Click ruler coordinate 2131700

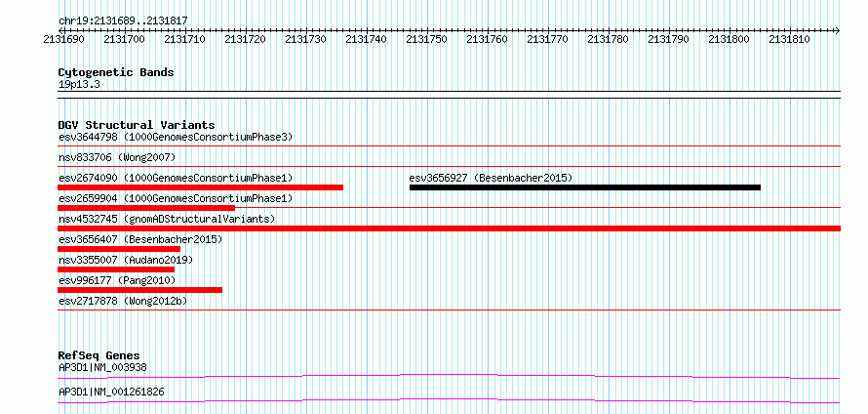pos(124,39)
